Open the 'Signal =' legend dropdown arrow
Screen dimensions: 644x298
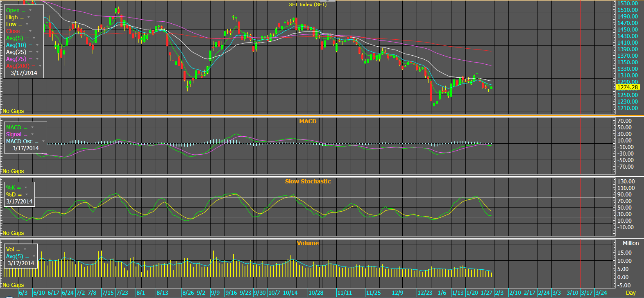coord(32,134)
